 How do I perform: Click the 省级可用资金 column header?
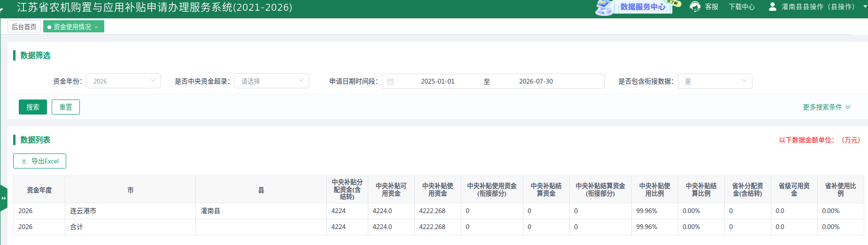pyautogui.click(x=794, y=190)
